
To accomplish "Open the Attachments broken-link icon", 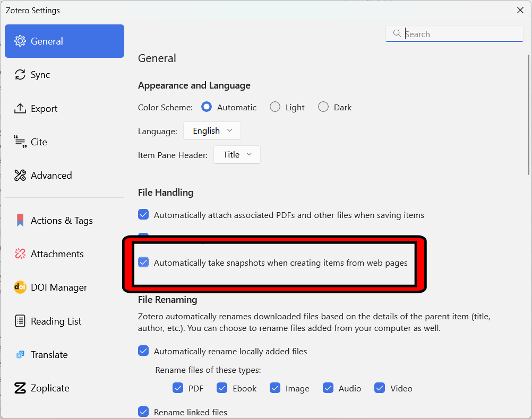I will click(x=20, y=254).
